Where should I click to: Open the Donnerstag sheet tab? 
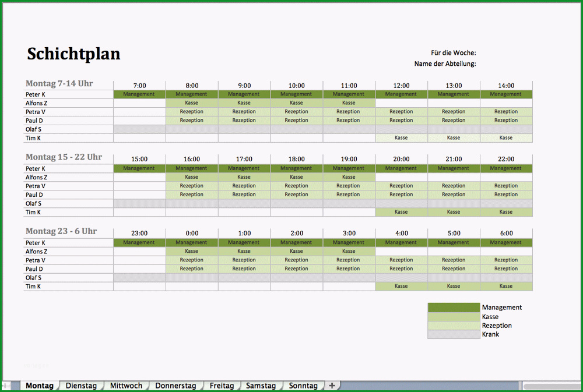(x=175, y=386)
